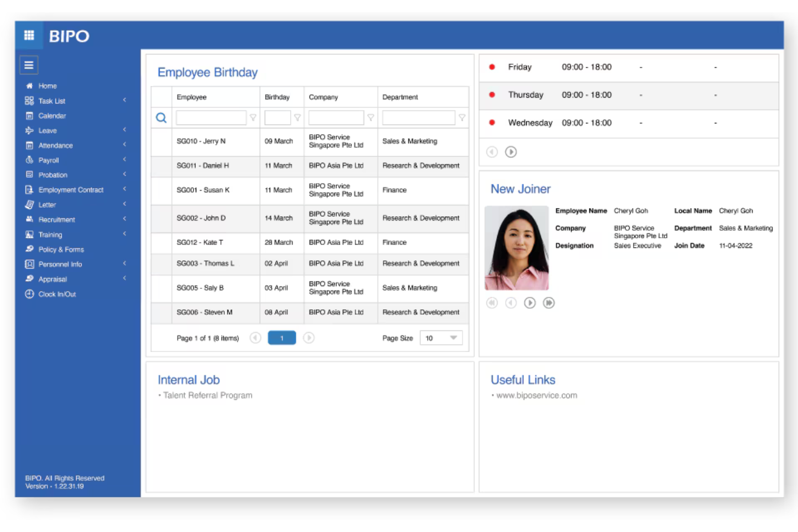Expand the Personnel Info menu
The image size is (798, 532).
click(124, 264)
